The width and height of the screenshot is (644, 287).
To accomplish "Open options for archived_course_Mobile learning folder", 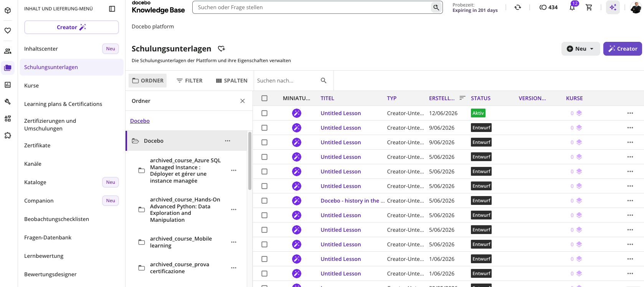I will 234,242.
